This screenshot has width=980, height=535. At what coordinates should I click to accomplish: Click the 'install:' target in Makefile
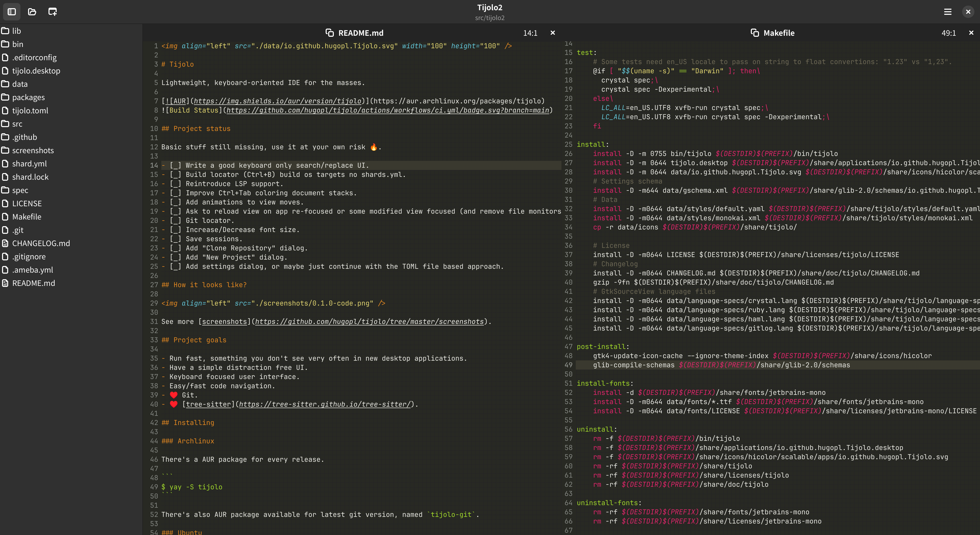(593, 144)
